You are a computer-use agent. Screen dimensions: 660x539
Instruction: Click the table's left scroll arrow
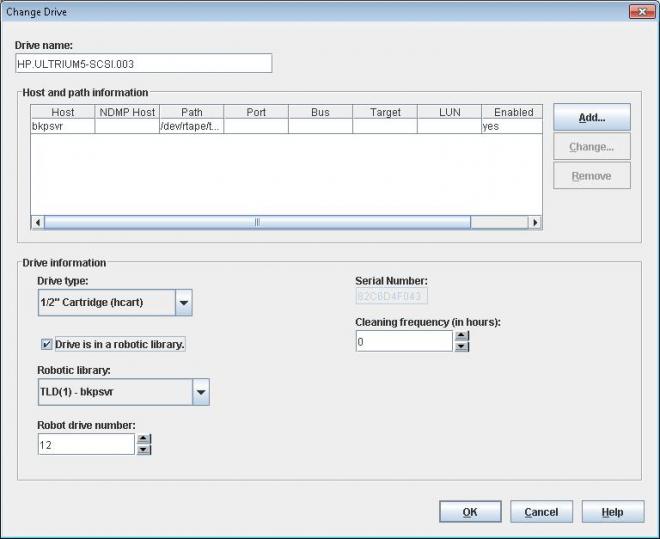coord(37,222)
